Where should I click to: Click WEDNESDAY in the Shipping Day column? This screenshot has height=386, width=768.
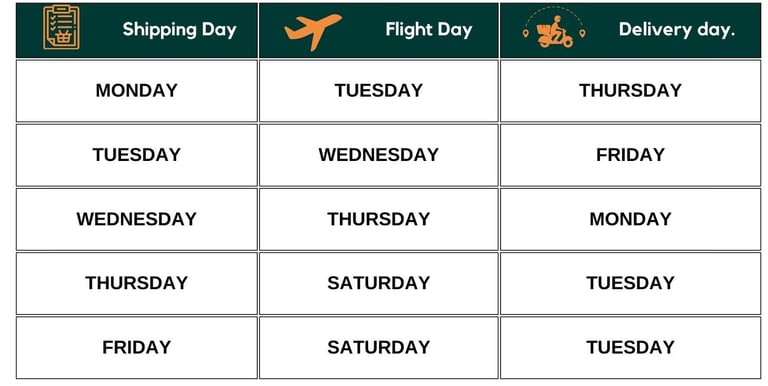tap(137, 219)
